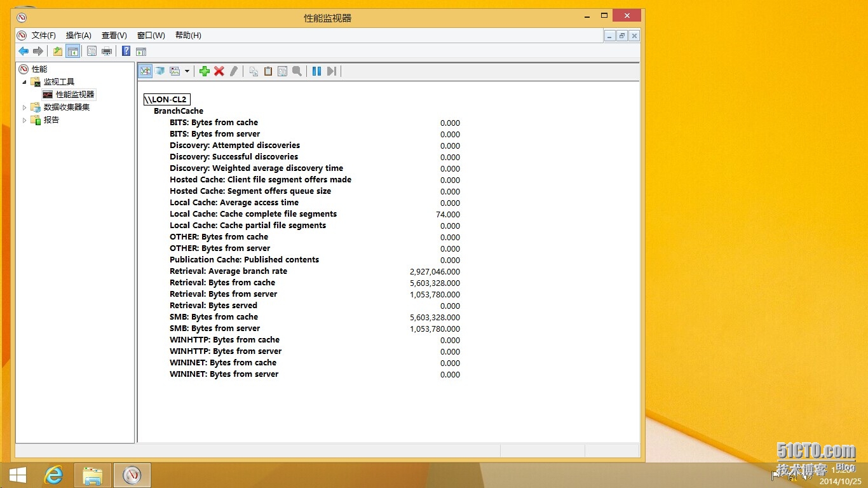
Task: Select 性能监视器 in the tree
Action: pos(75,94)
